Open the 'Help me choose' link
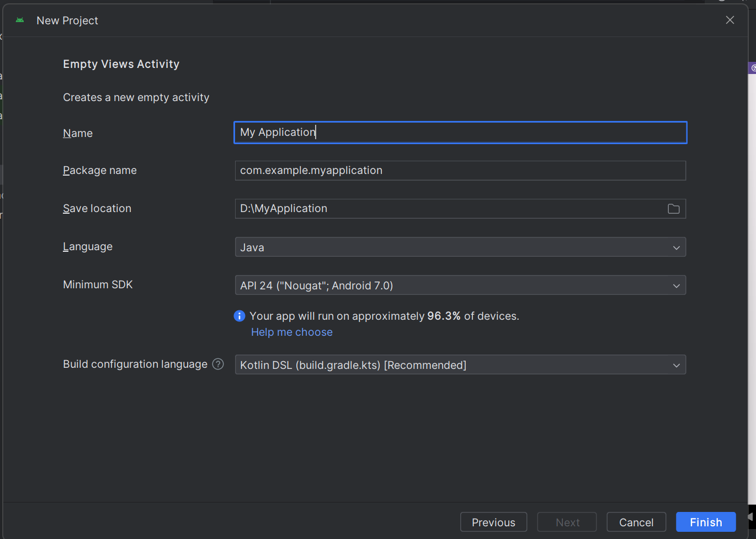 click(292, 332)
